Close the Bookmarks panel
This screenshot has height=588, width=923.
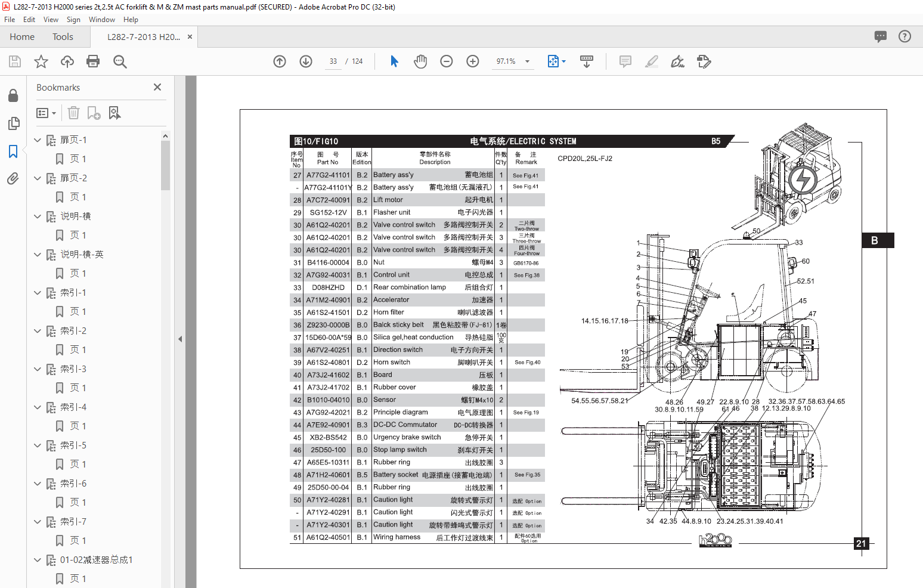[x=157, y=87]
